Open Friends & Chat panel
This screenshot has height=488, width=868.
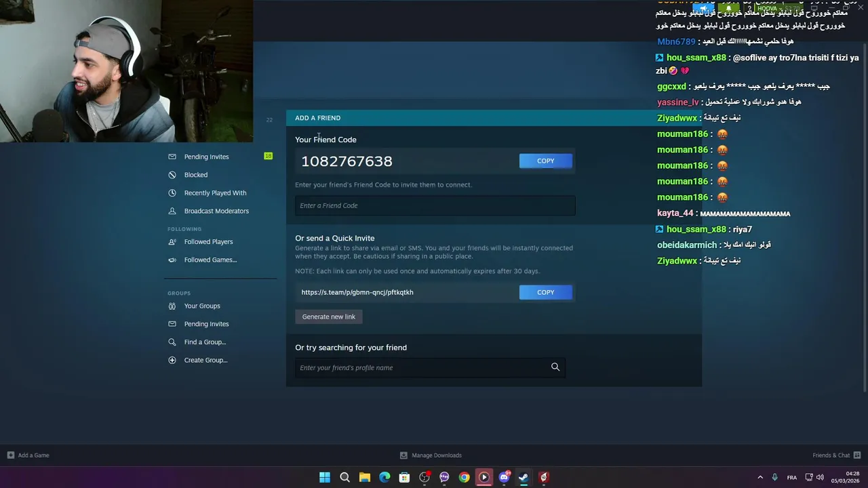pyautogui.click(x=837, y=455)
